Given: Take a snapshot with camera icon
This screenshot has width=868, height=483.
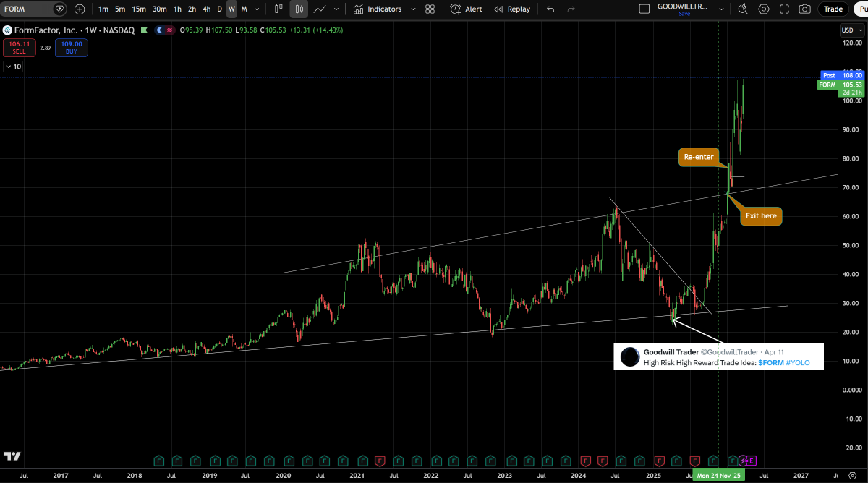Looking at the screenshot, I should [804, 9].
